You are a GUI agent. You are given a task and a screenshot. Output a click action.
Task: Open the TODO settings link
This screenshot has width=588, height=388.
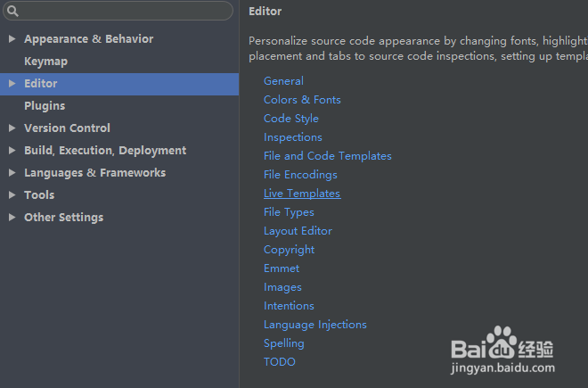click(279, 362)
